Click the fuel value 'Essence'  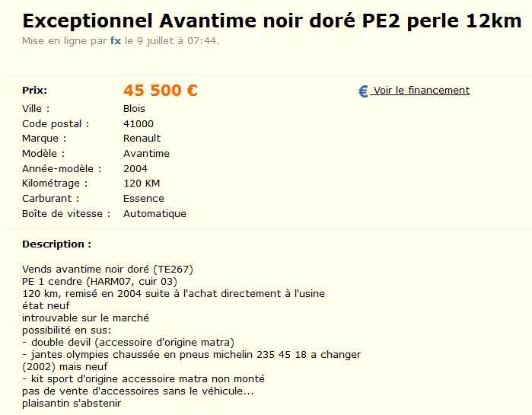[143, 199]
